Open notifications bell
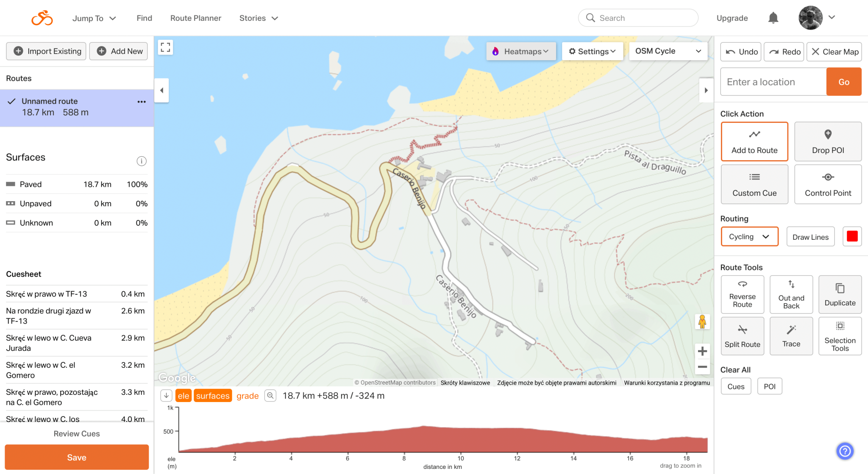The image size is (868, 474). click(x=773, y=18)
